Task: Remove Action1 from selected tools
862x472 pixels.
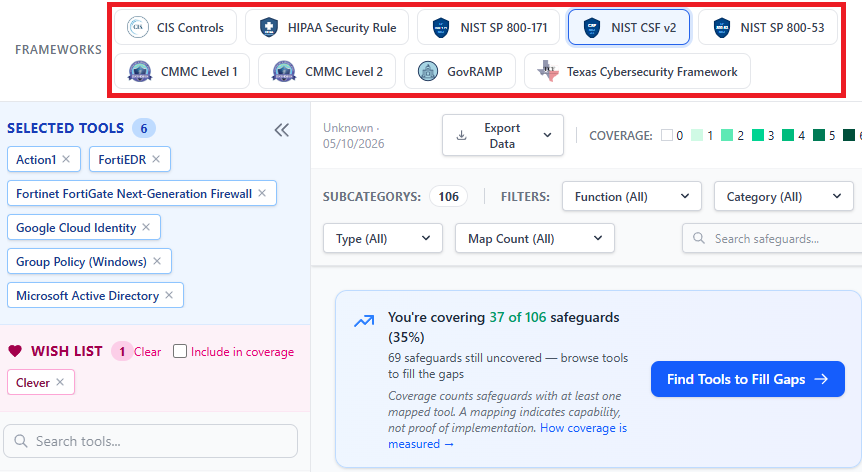Action: [x=66, y=159]
